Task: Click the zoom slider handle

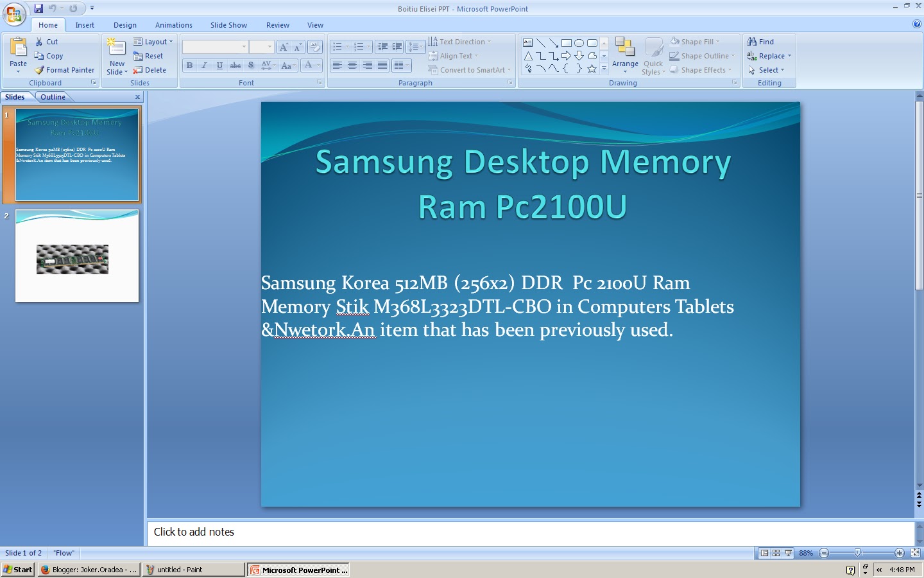Action: (858, 553)
